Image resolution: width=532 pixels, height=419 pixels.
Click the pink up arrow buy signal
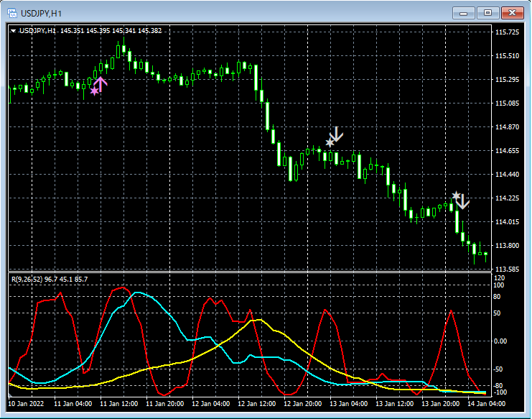(101, 83)
